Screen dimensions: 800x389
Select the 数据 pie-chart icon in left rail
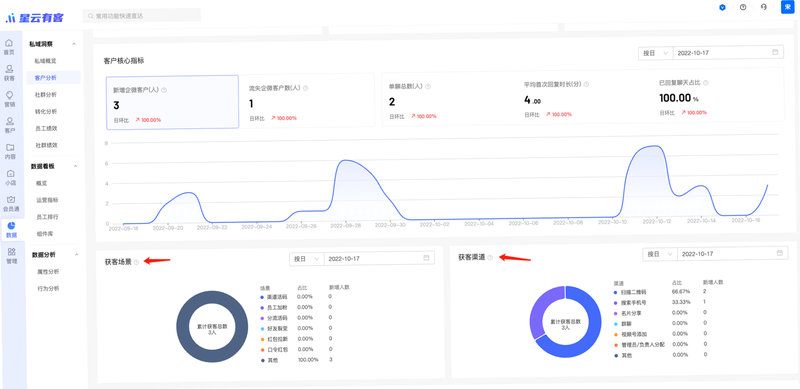(x=11, y=230)
